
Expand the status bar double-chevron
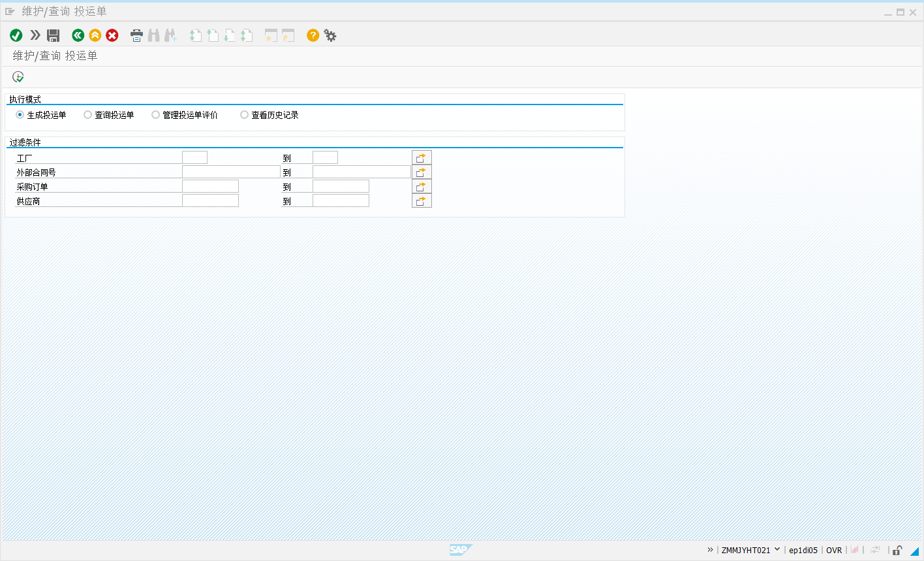[x=710, y=550]
